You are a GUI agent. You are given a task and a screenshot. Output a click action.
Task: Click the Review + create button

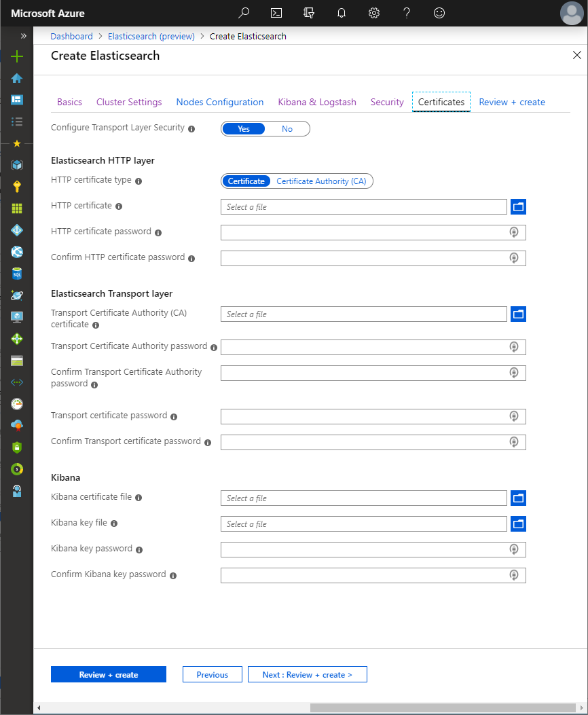[x=108, y=674]
